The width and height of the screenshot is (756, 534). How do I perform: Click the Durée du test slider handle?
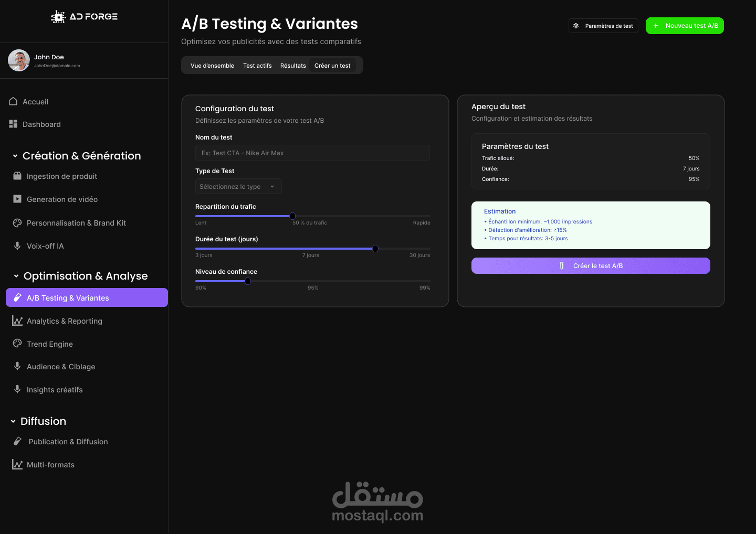coord(375,249)
